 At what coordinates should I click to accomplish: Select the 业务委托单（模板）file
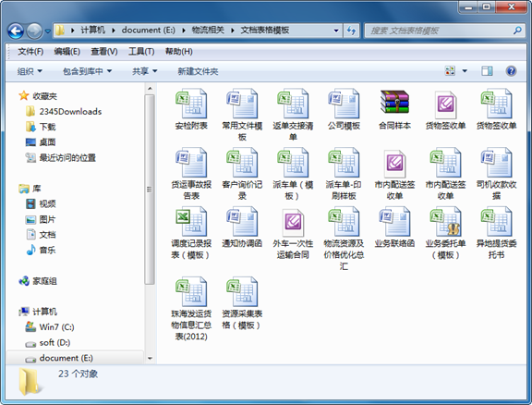(x=445, y=222)
